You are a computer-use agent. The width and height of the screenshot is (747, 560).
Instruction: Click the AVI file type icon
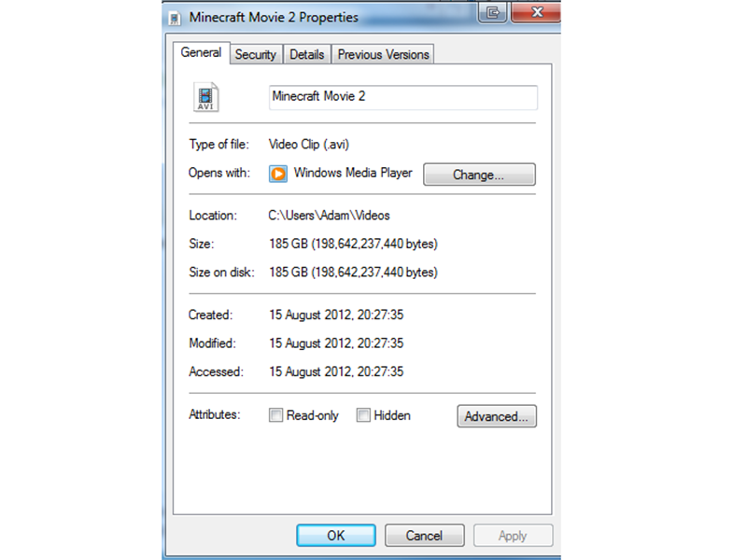coord(204,96)
